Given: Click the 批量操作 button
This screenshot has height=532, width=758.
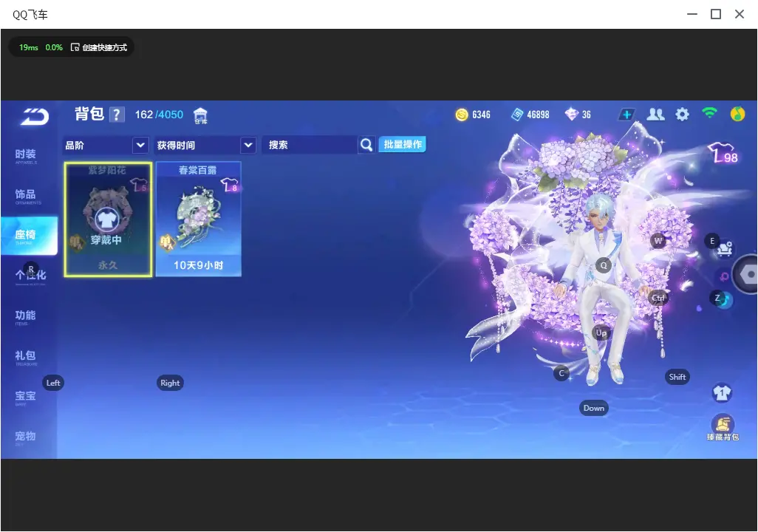Looking at the screenshot, I should (x=402, y=144).
